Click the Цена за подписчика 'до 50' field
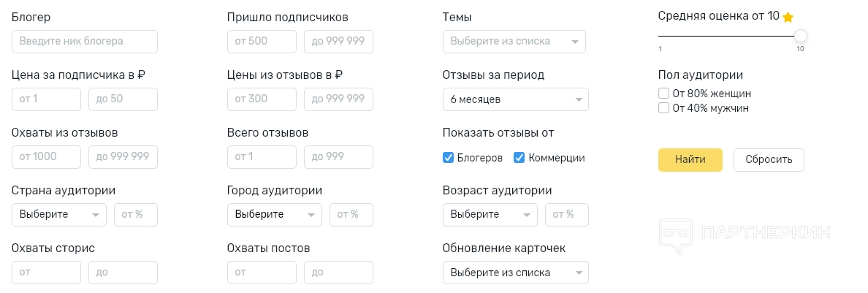The height and width of the screenshot is (293, 868). coord(123,99)
